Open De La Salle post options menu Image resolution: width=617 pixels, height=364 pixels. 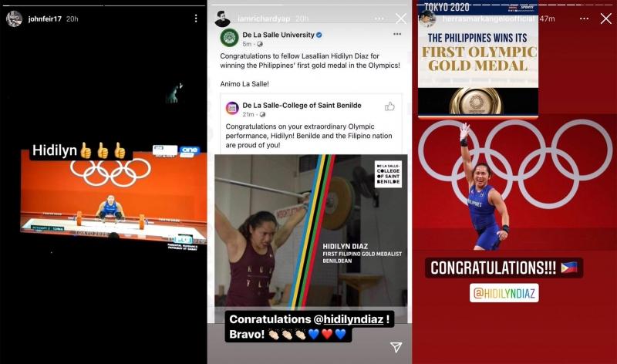click(x=397, y=34)
